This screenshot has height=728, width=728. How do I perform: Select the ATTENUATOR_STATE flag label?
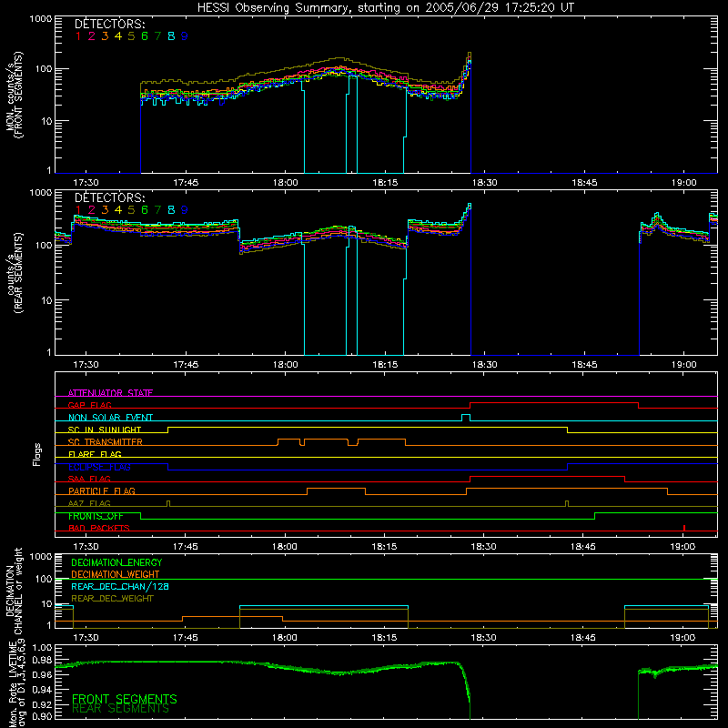tap(110, 393)
